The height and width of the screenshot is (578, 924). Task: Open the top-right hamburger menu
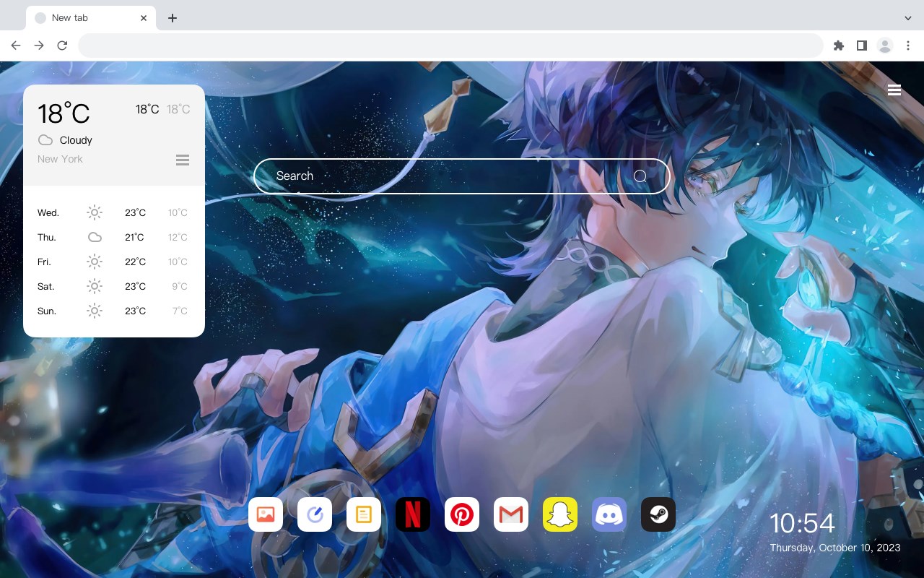tap(894, 90)
